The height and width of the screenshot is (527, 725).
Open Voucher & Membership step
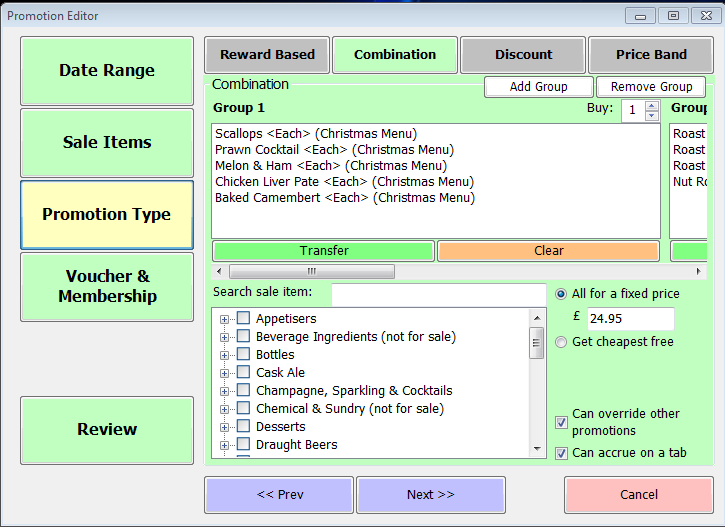pyautogui.click(x=107, y=286)
